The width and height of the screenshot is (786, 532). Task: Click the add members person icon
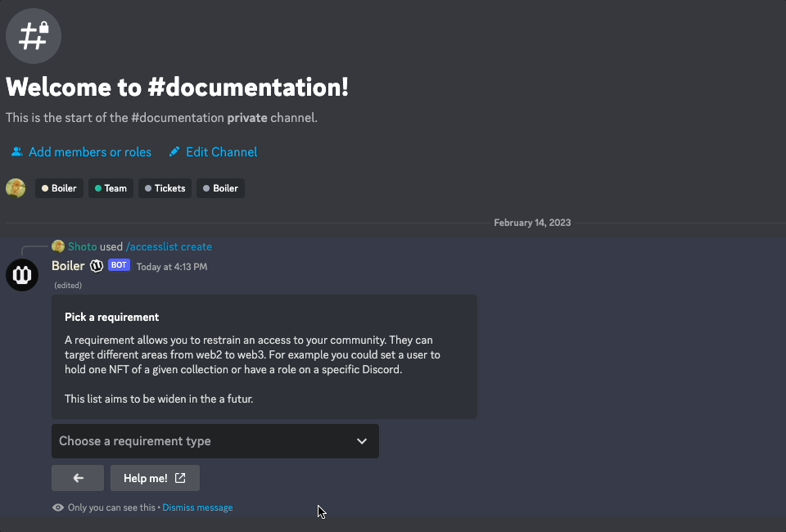(16, 152)
